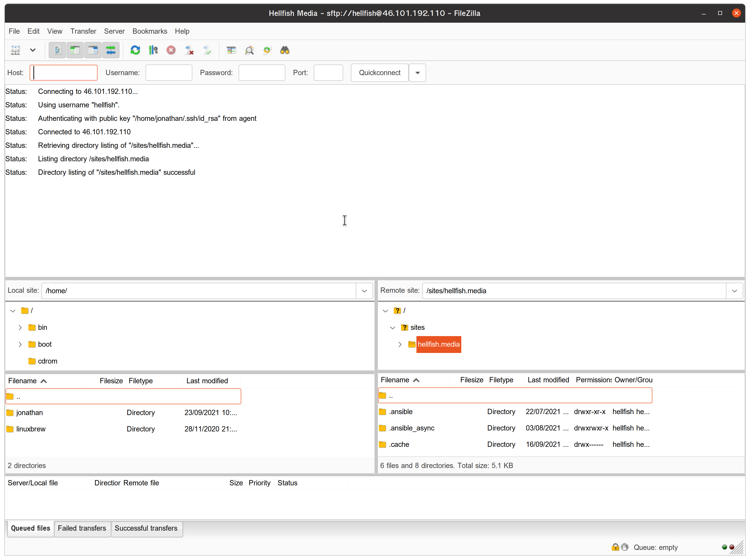Click the Quickconnect button
The image size is (750, 560).
379,72
